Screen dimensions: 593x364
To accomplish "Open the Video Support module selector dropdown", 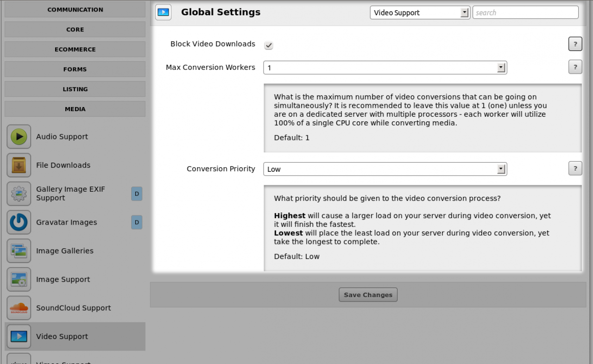I will tap(420, 13).
